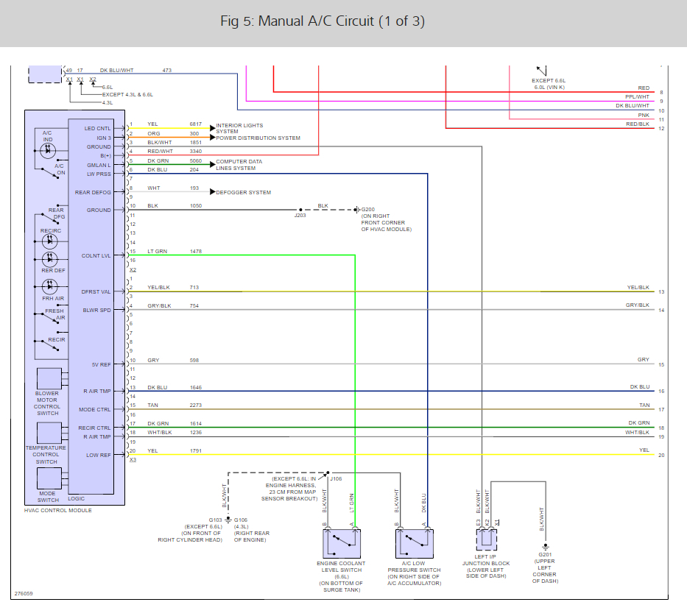The width and height of the screenshot is (687, 616).
Task: Click the REAR DFG switch contact
Action: click(x=49, y=219)
